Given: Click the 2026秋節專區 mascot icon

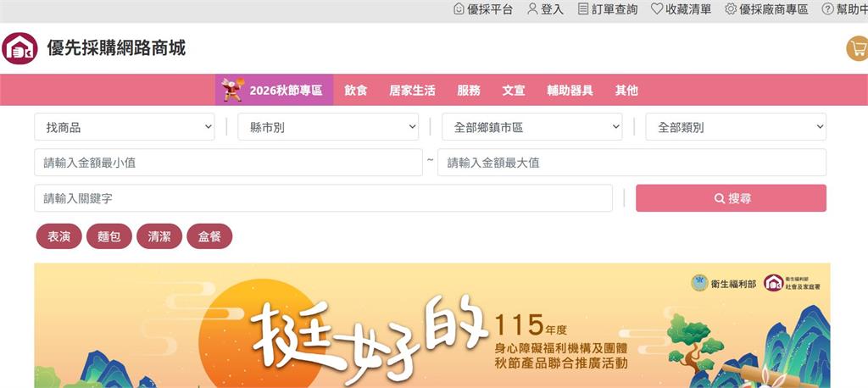Looking at the screenshot, I should pos(232,90).
